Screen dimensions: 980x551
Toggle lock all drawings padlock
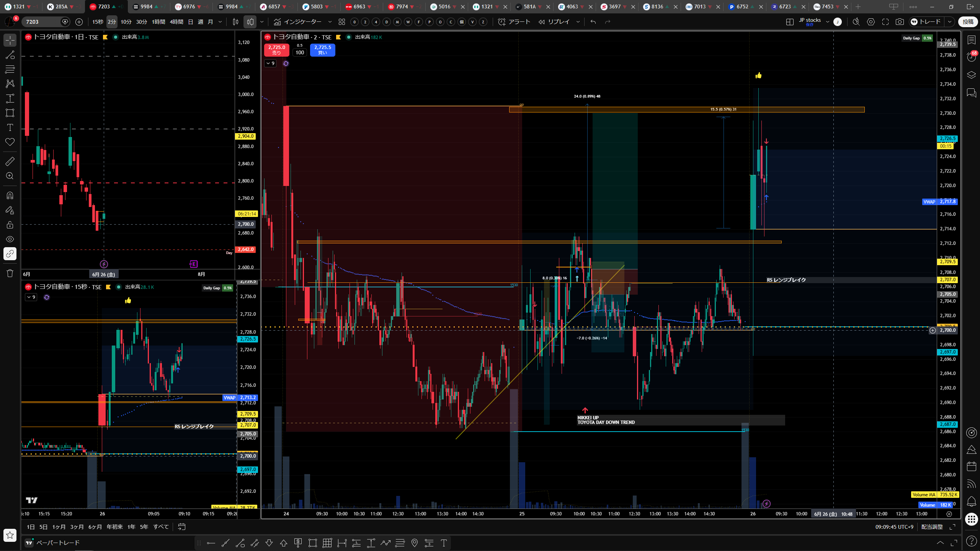tap(10, 225)
